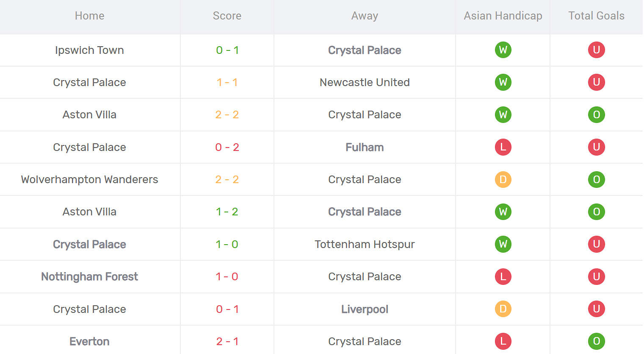Viewport: 644px width, 354px height.
Task: Open Tottenham Hotspur team link
Action: (365, 244)
